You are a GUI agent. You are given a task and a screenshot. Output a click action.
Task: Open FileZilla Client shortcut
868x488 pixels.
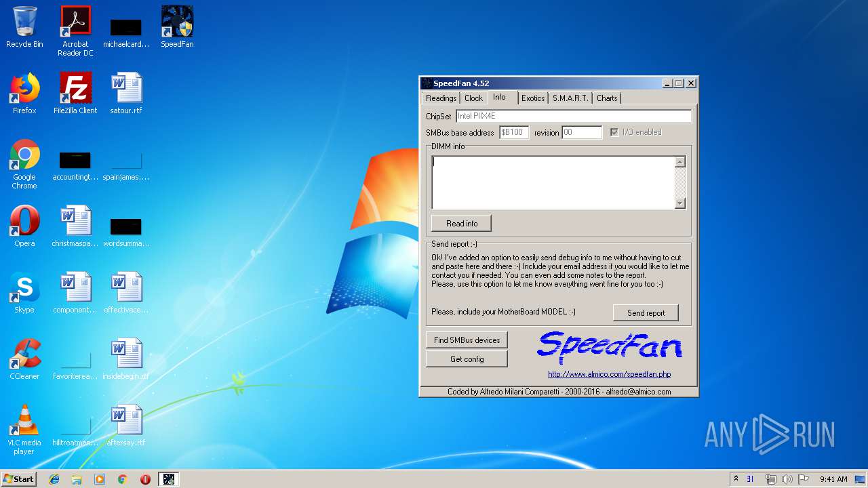75,94
